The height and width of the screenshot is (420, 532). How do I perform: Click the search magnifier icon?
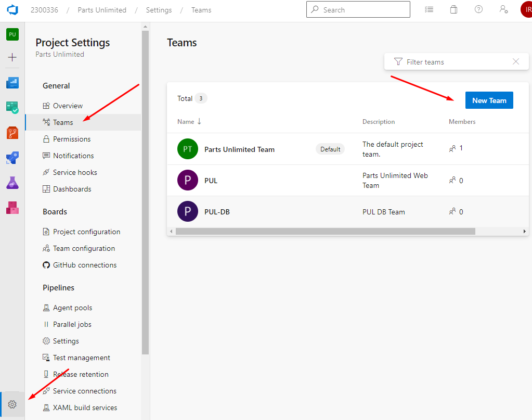point(315,9)
